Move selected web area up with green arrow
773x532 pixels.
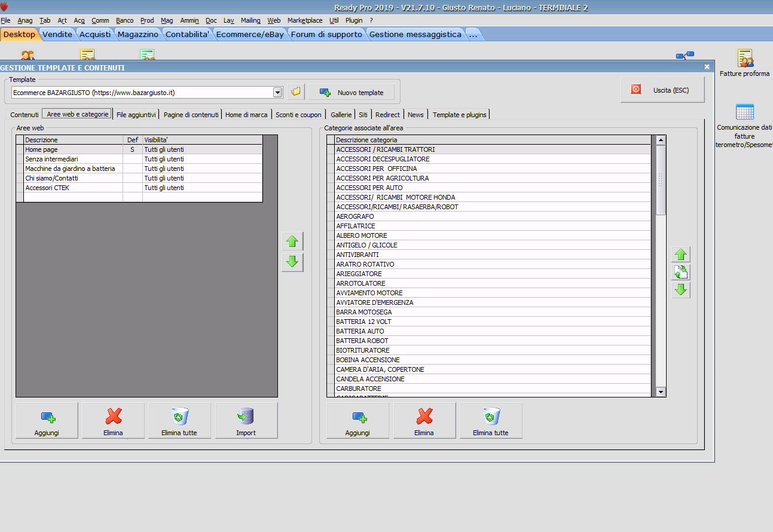click(292, 241)
